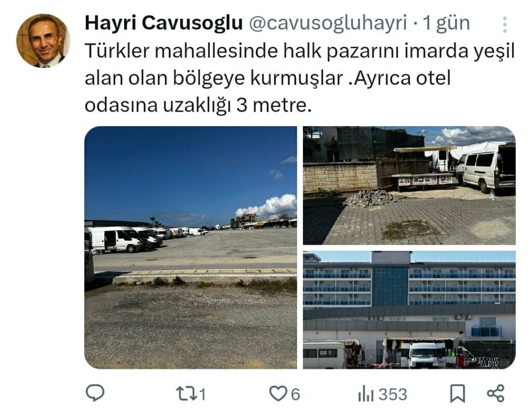This screenshot has height=413, width=532.
Task: Share the tweet via share icon
Action: pyautogui.click(x=496, y=394)
